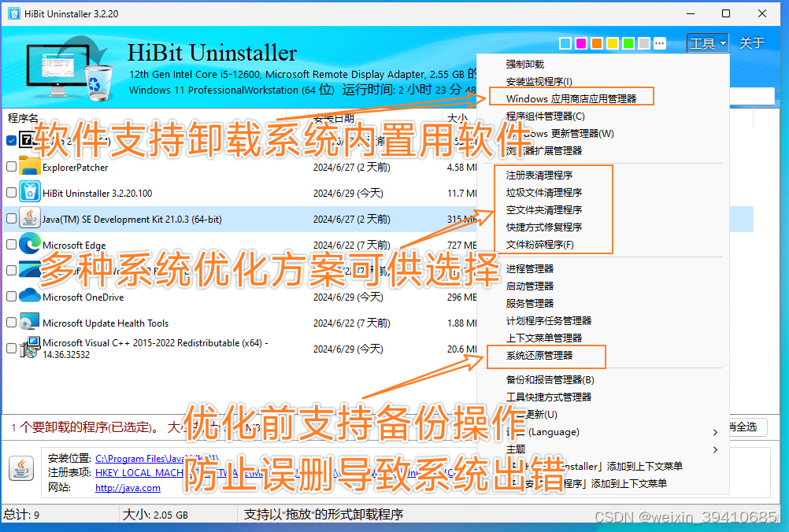Open 备份和报告管理器(B) menu entry
This screenshot has height=532, width=789.
pos(550,380)
